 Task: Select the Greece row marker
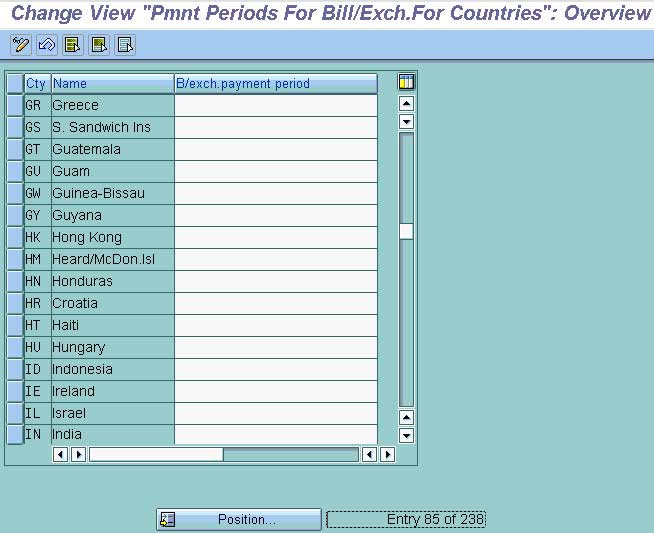pyautogui.click(x=15, y=105)
